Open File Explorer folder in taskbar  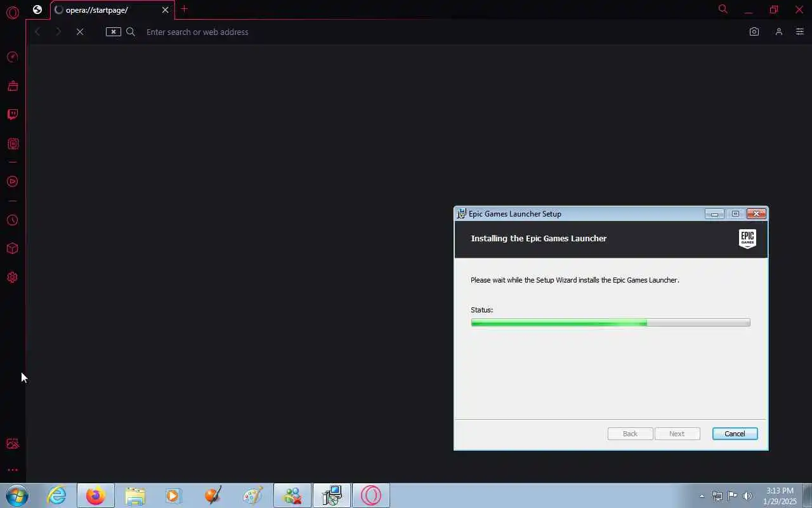point(135,495)
